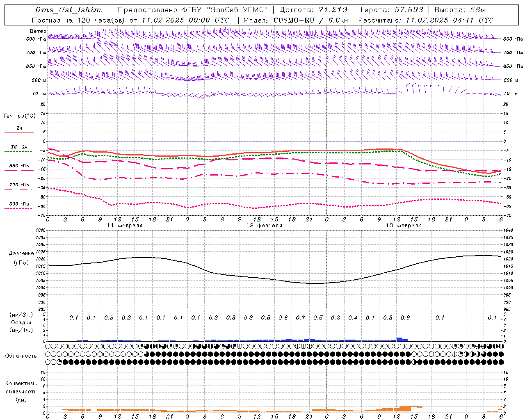Click the 0.7 precipitation value
This screenshot has width=525, height=420.
(x=300, y=317)
